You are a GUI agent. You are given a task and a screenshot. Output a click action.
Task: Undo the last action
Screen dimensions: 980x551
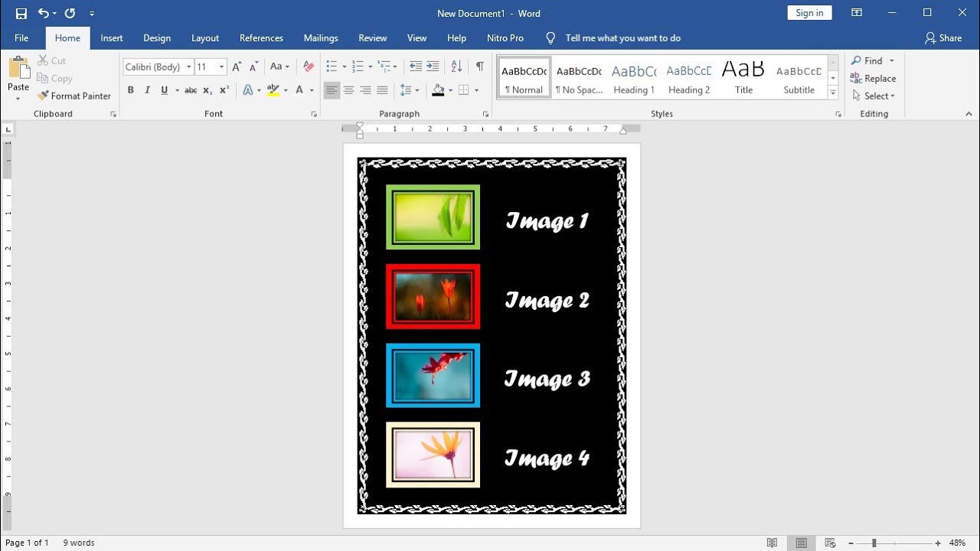43,13
